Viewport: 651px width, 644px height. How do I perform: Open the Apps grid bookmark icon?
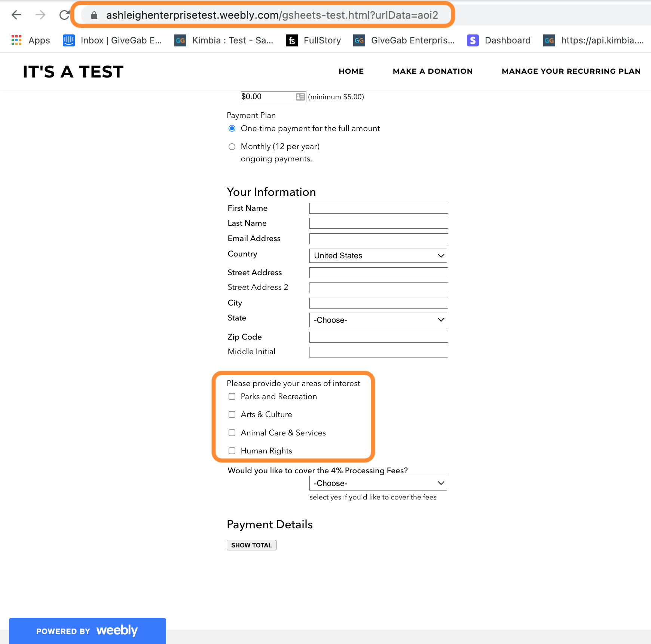(16, 40)
